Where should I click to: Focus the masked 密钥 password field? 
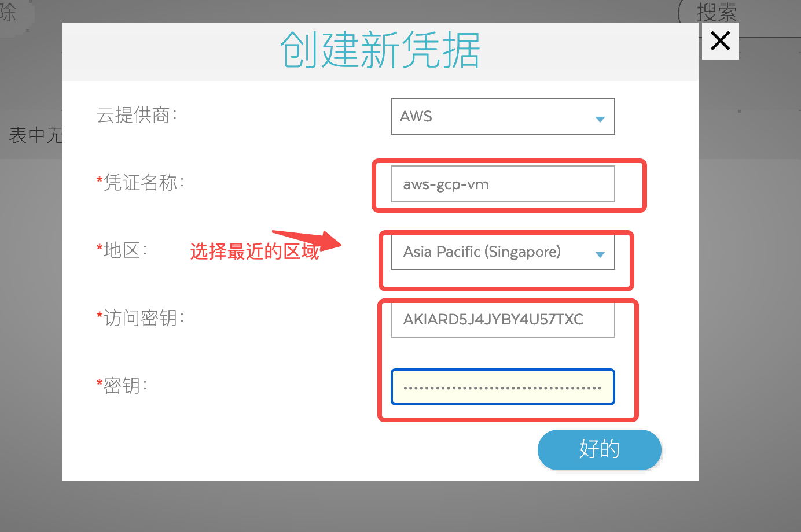click(502, 387)
